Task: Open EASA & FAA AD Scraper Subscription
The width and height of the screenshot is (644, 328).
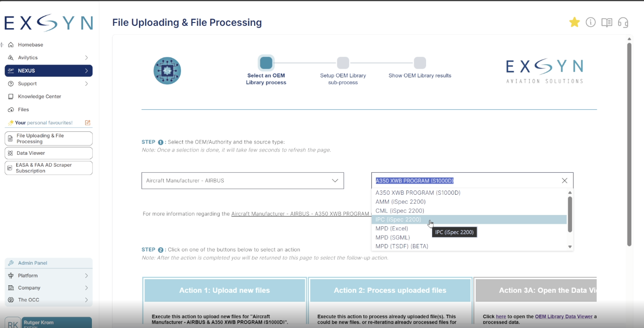Action: coord(49,168)
